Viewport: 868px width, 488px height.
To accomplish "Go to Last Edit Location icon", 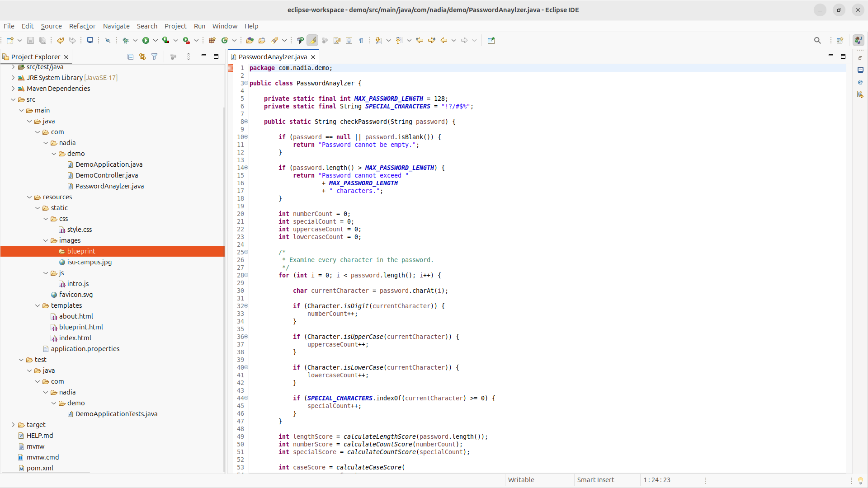I will point(420,41).
